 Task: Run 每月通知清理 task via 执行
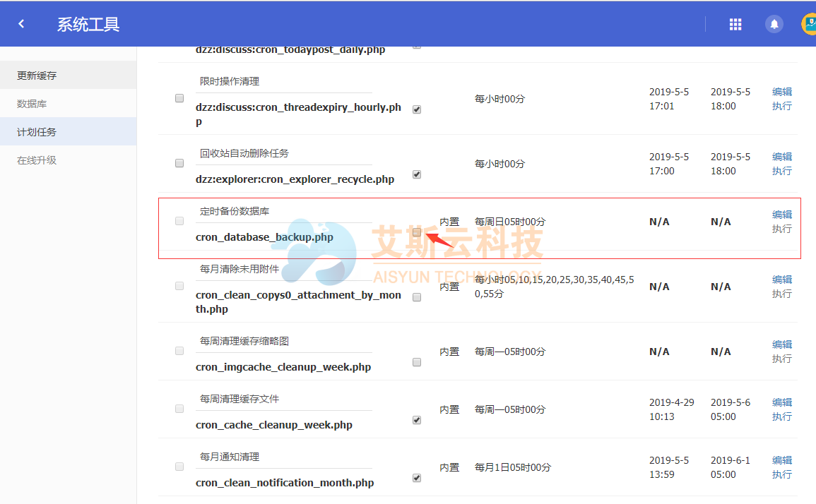coord(781,474)
